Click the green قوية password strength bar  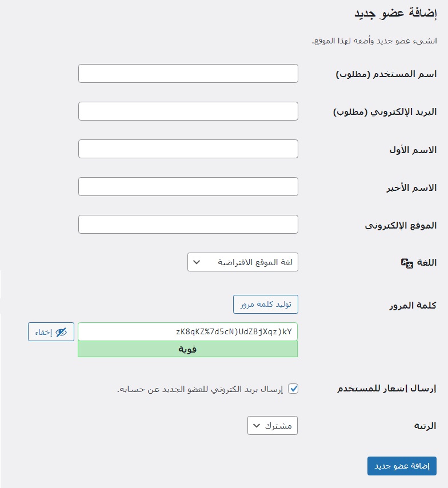[x=188, y=349]
